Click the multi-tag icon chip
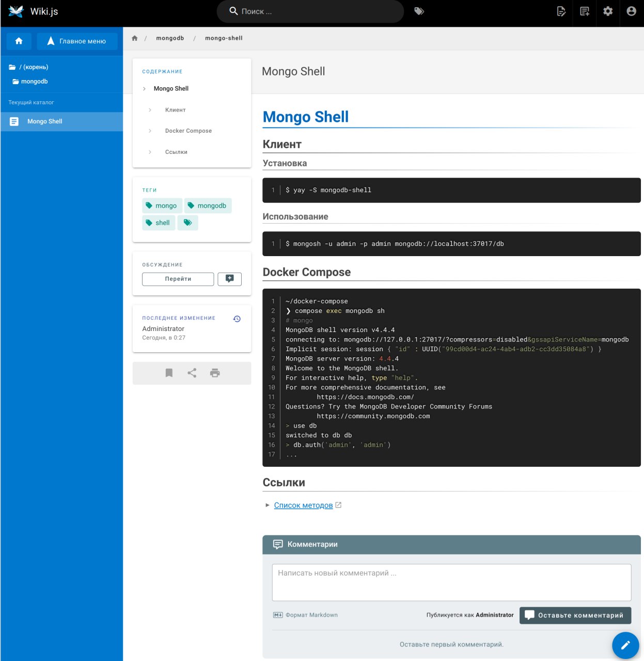 coord(188,223)
